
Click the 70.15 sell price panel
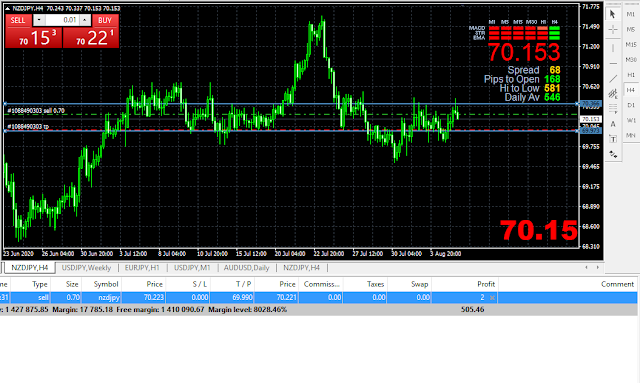[x=34, y=38]
